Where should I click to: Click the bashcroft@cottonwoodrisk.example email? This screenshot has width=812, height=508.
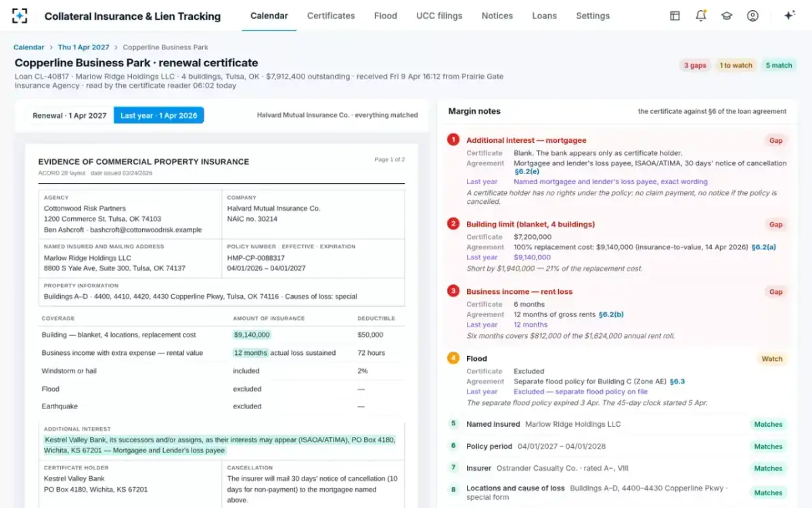[144, 230]
